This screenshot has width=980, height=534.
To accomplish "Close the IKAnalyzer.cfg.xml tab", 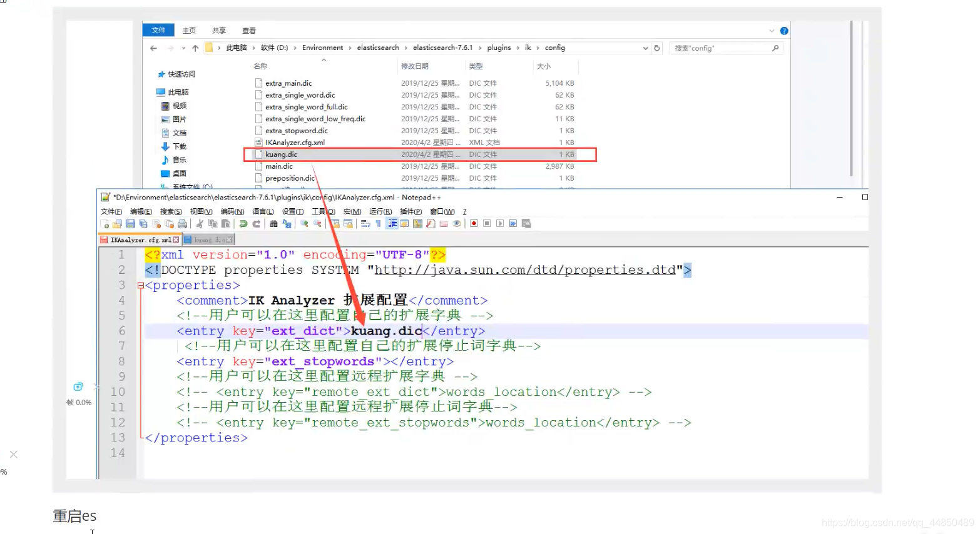I will [176, 239].
